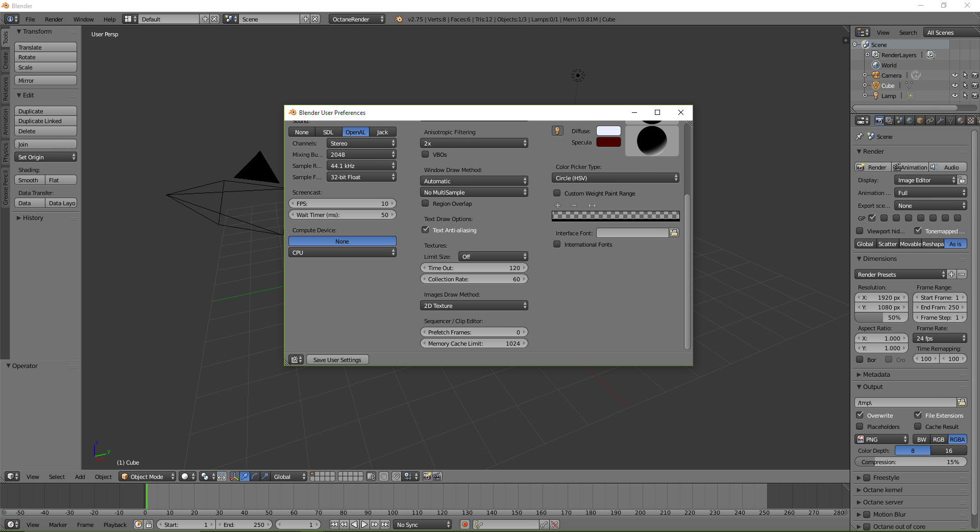Screen dimensions: 980x532
Task: Open the Object properties cube icon
Action: 920,120
